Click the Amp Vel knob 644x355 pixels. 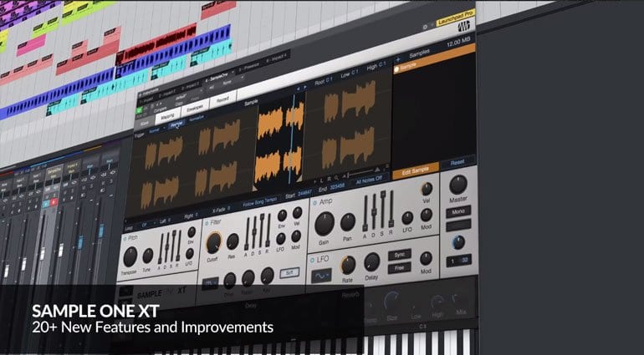(x=427, y=189)
